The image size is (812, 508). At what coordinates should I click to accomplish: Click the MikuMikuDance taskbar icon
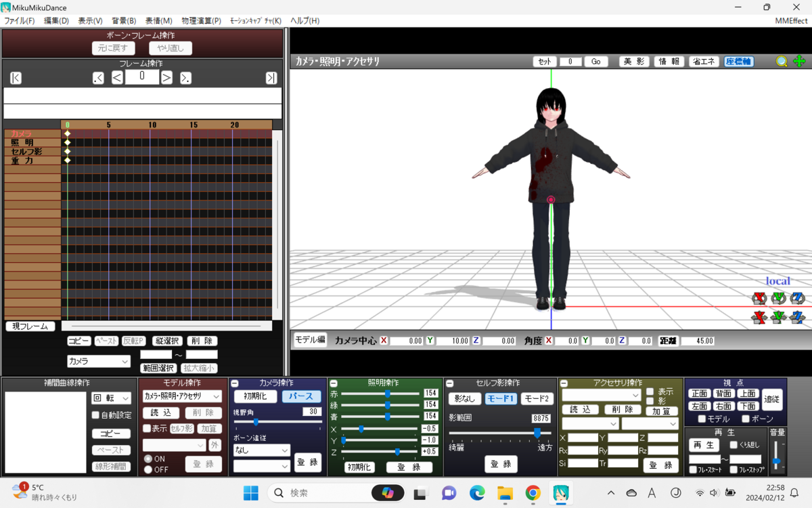pyautogui.click(x=561, y=492)
